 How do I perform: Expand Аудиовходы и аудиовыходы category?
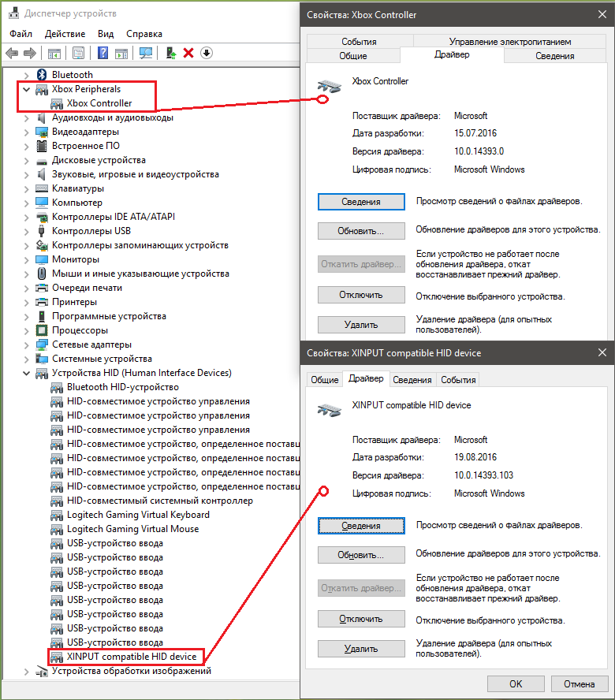pyautogui.click(x=26, y=118)
